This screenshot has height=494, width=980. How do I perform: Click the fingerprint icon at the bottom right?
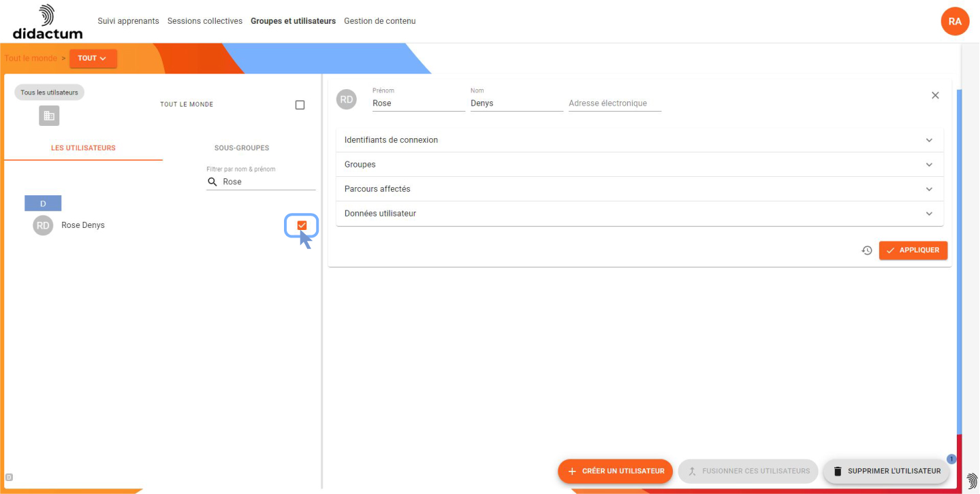[x=971, y=480]
